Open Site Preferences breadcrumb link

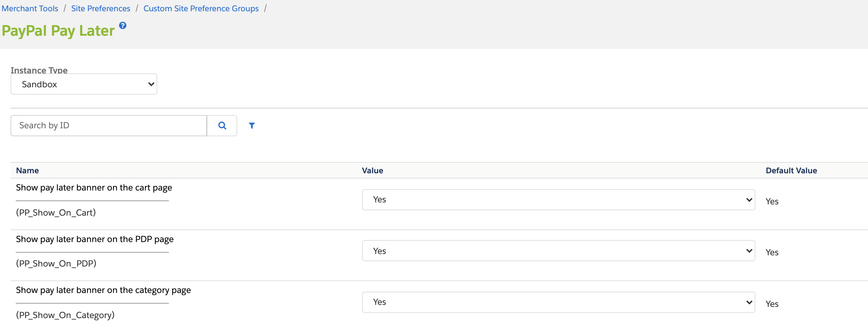click(x=100, y=8)
